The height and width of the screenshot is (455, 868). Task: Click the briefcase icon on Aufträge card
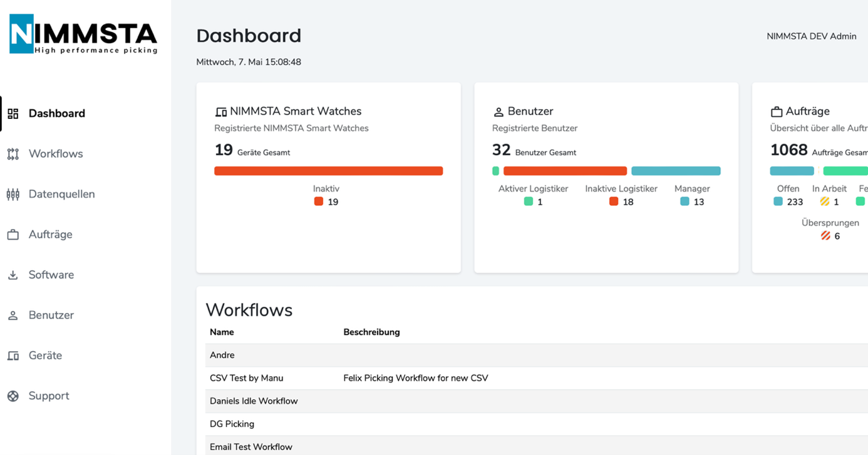776,111
